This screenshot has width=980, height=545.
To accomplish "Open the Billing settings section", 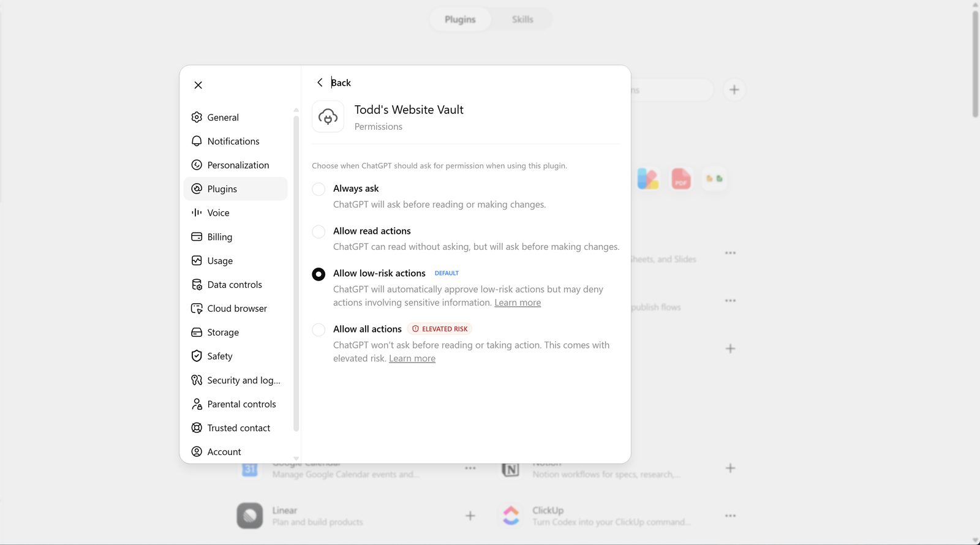I will [235, 236].
